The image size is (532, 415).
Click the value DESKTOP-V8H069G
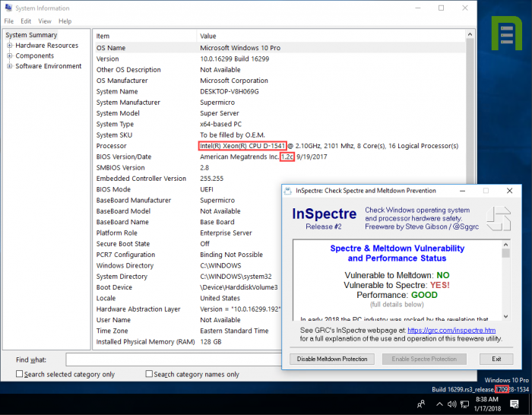(230, 92)
